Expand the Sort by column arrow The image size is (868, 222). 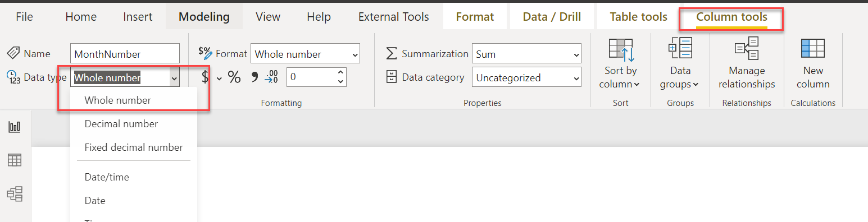click(x=637, y=85)
